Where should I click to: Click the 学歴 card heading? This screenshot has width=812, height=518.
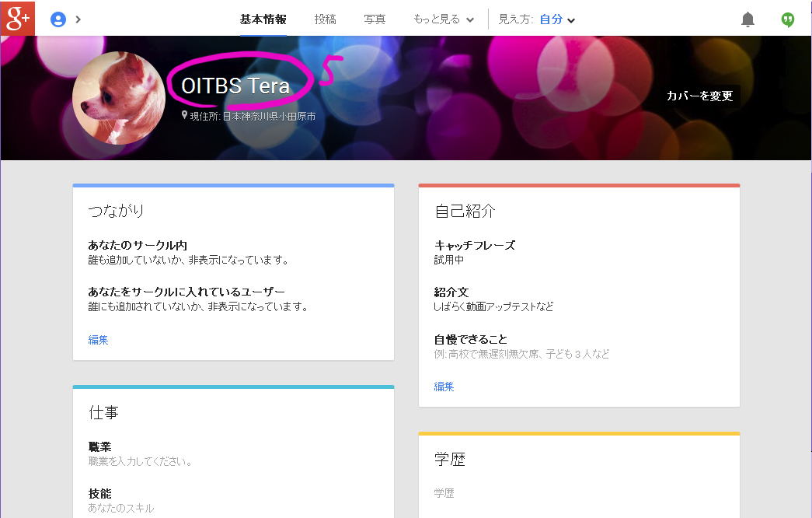coord(449,459)
